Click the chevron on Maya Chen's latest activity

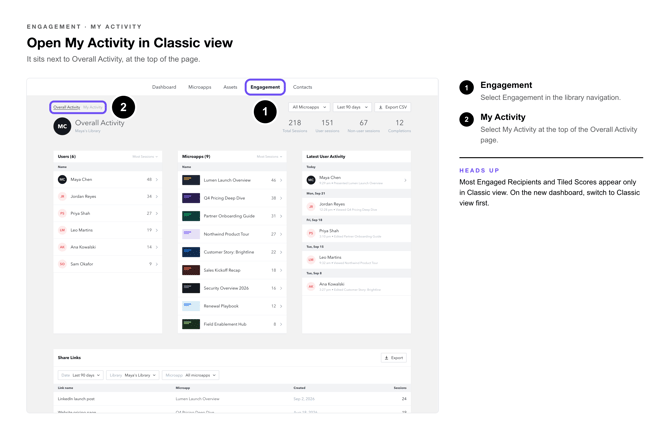point(405,180)
